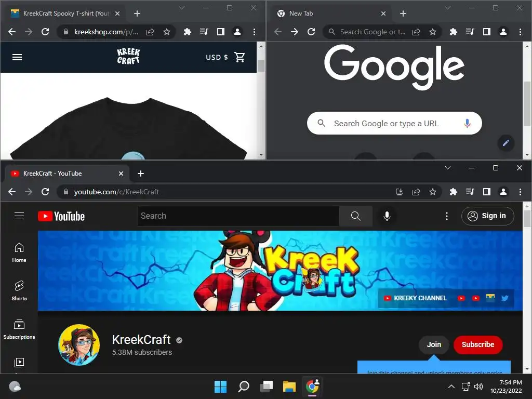Reload the YouTube page

pyautogui.click(x=45, y=192)
